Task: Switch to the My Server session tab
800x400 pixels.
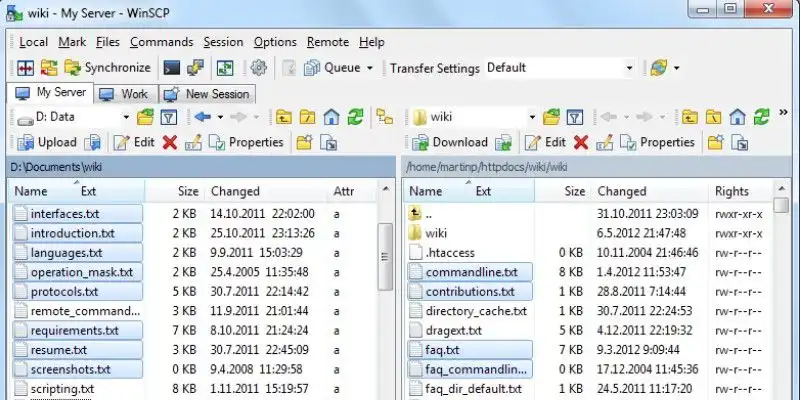Action: tap(50, 93)
